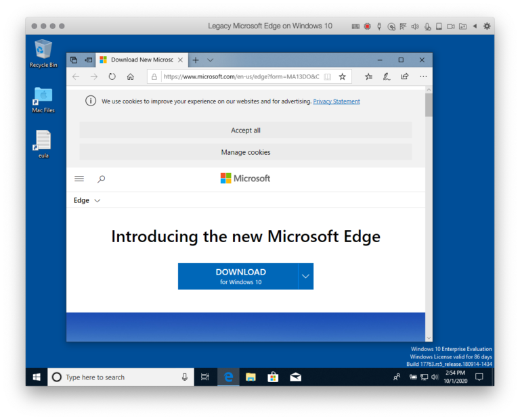Click the lock site info icon
This screenshot has width=520, height=420.
[154, 77]
